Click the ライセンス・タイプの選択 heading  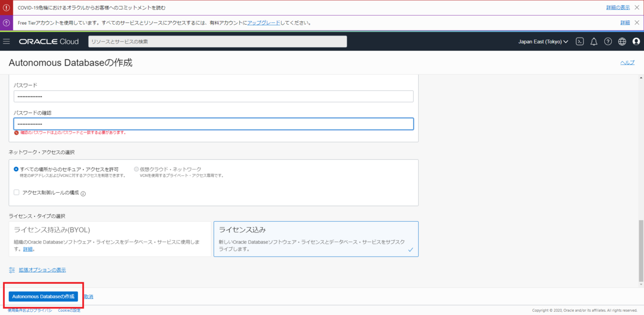(36, 216)
